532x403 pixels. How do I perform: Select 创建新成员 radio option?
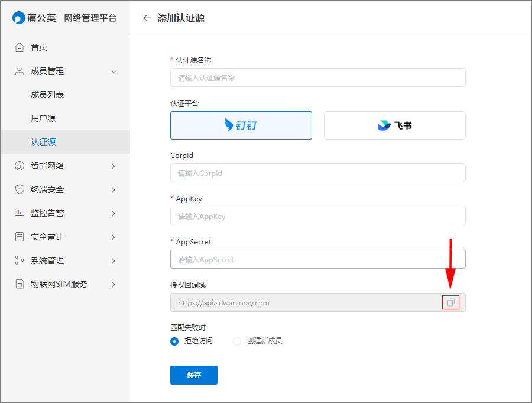pyautogui.click(x=237, y=341)
